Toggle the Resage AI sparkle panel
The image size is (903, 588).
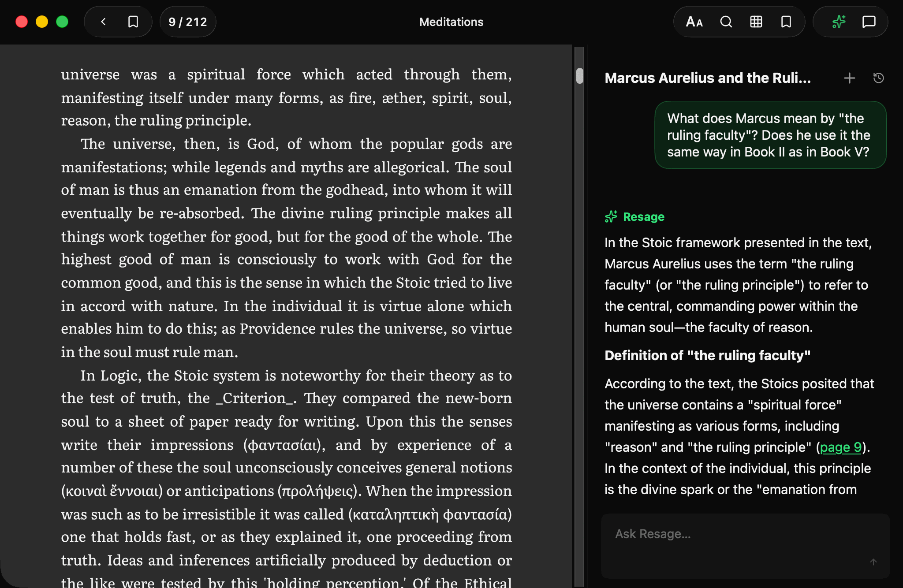(x=839, y=22)
